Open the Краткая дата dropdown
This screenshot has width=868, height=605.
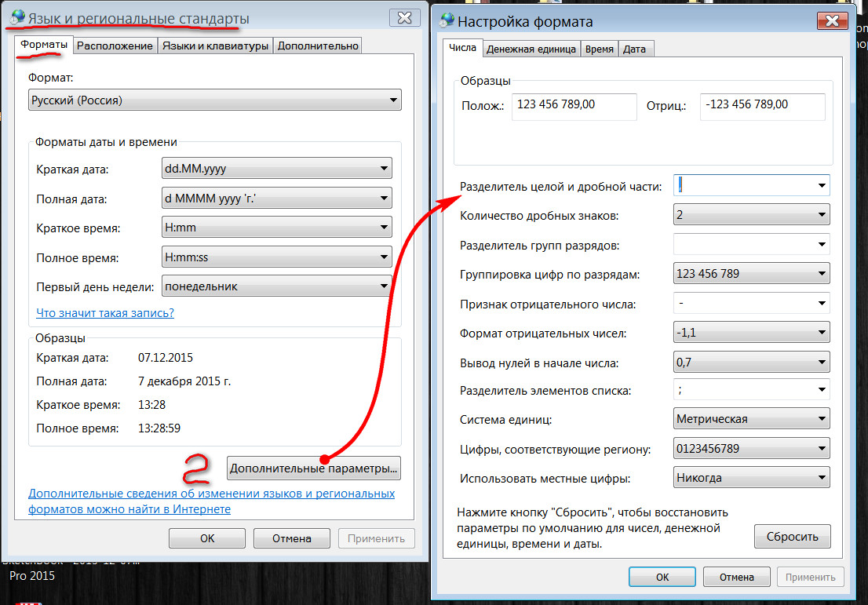tap(277, 168)
